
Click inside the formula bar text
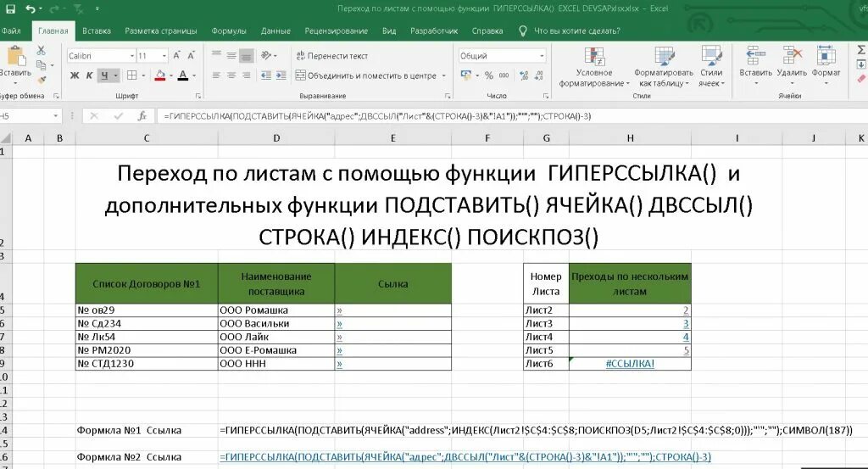377,116
